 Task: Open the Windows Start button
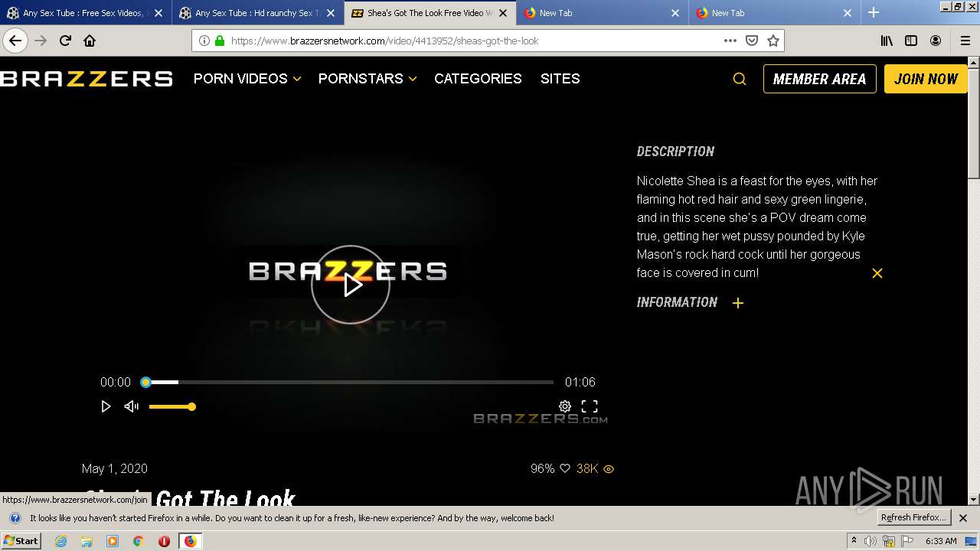[x=21, y=541]
